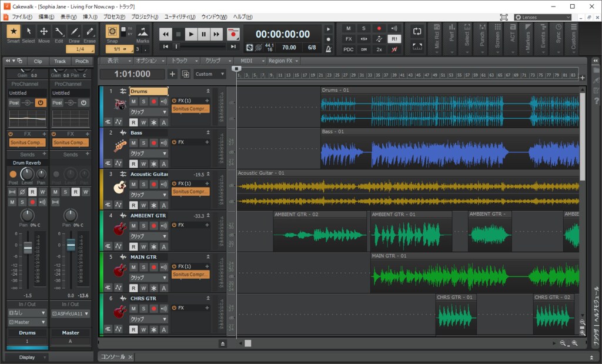Screen dimensions: 602x364
Task: Choose the Select tool
Action: pyautogui.click(x=28, y=32)
